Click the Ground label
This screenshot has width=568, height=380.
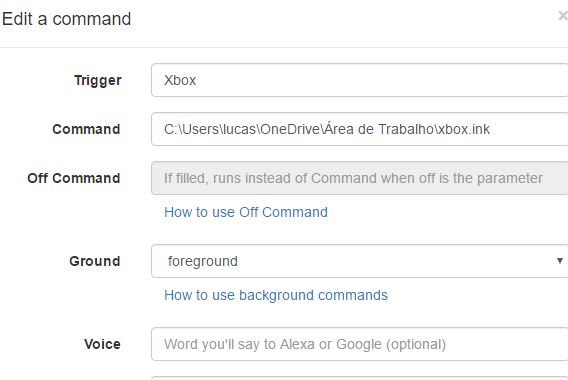click(x=95, y=261)
